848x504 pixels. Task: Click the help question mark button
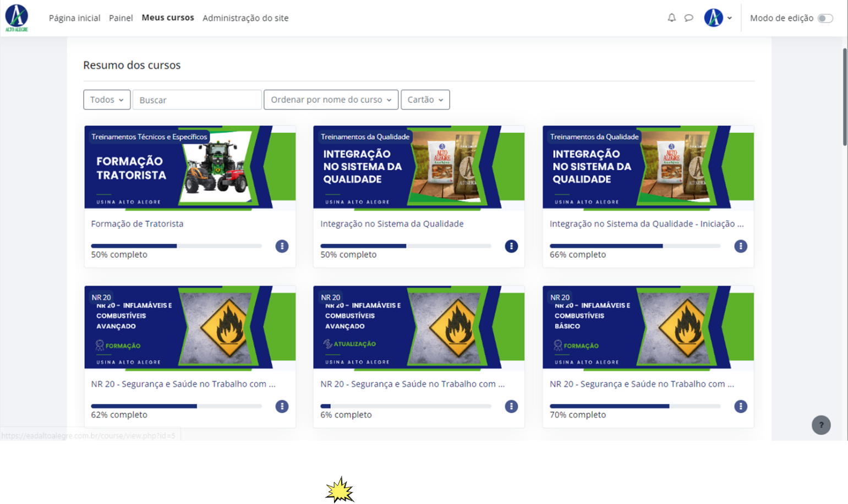click(x=822, y=425)
